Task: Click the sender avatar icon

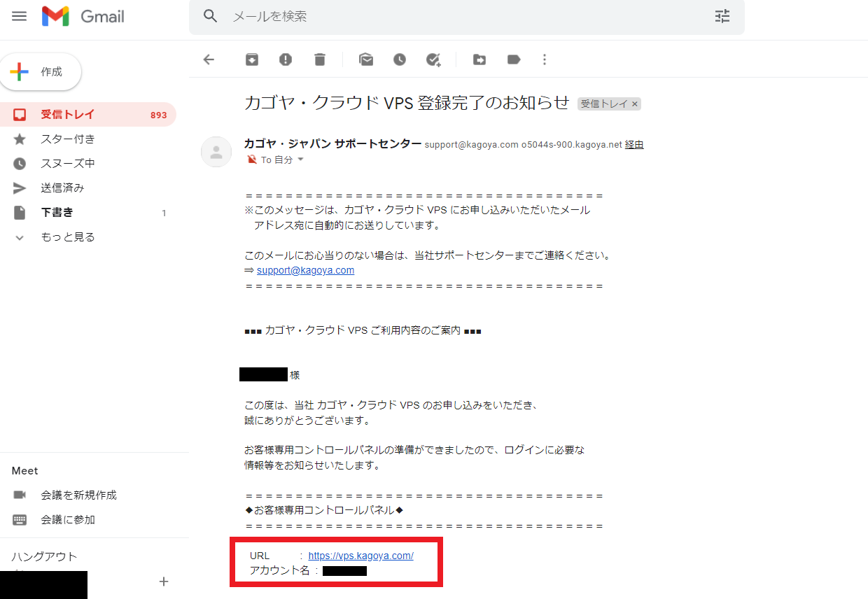Action: 216,152
